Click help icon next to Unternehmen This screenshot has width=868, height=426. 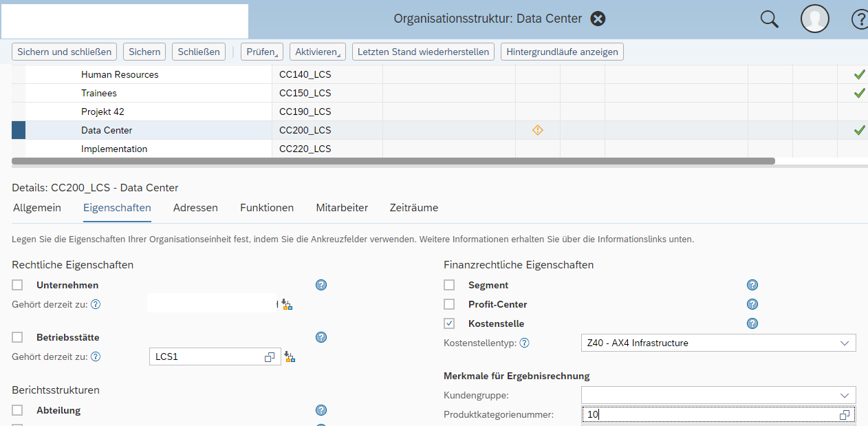[321, 285]
